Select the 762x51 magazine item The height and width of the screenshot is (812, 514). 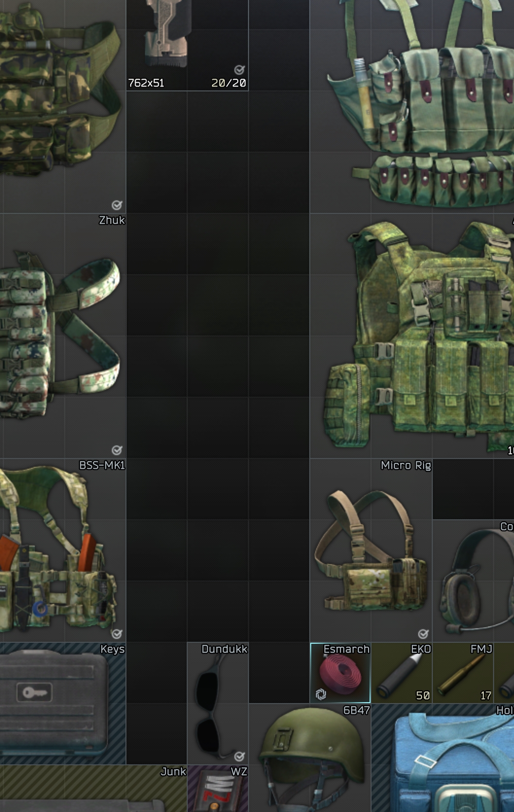coord(187,45)
